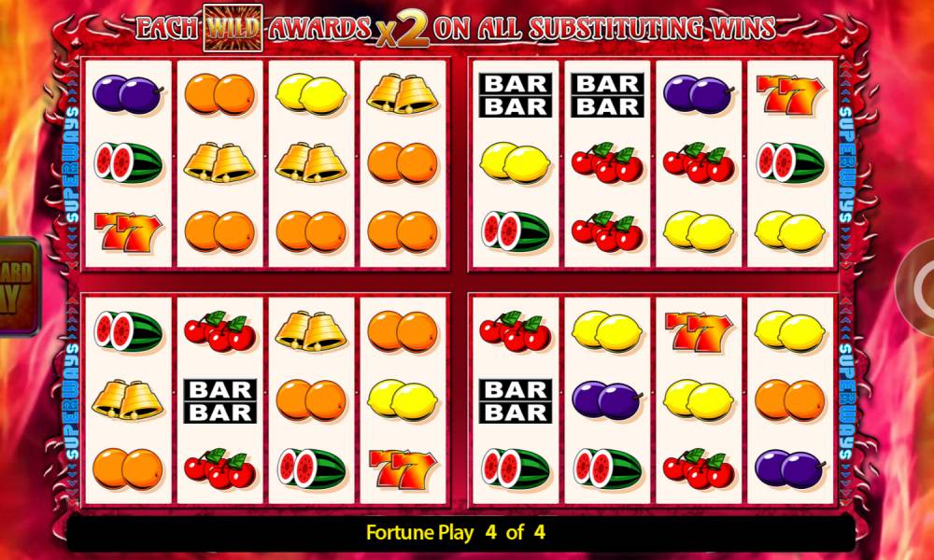Click BAR BAR symbol in bottom-right grid

click(x=516, y=401)
